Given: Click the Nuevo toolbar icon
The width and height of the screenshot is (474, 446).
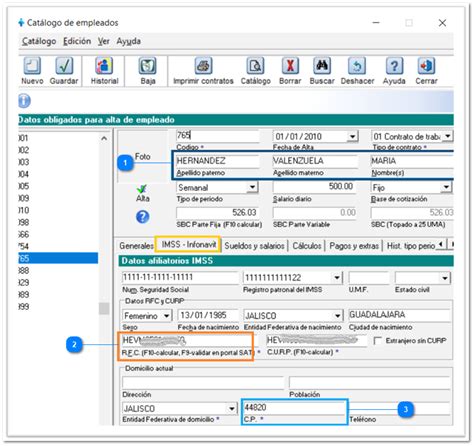Looking at the screenshot, I should click(32, 66).
